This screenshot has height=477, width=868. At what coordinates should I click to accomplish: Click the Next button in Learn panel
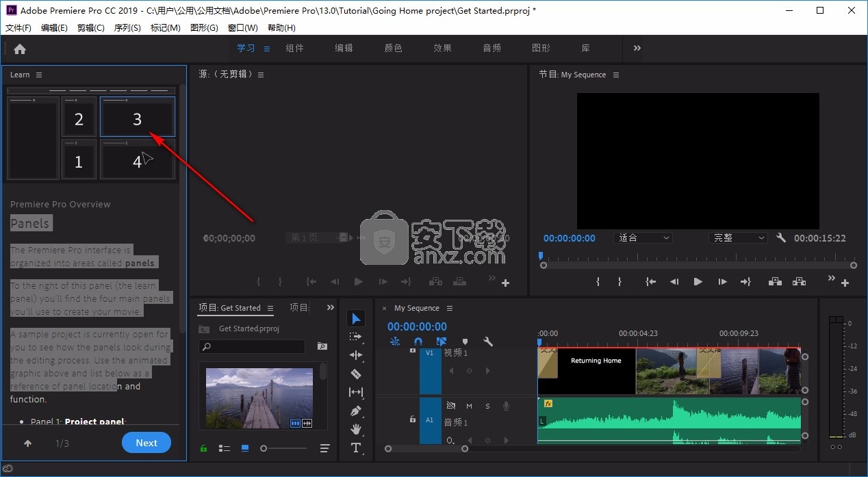point(146,443)
